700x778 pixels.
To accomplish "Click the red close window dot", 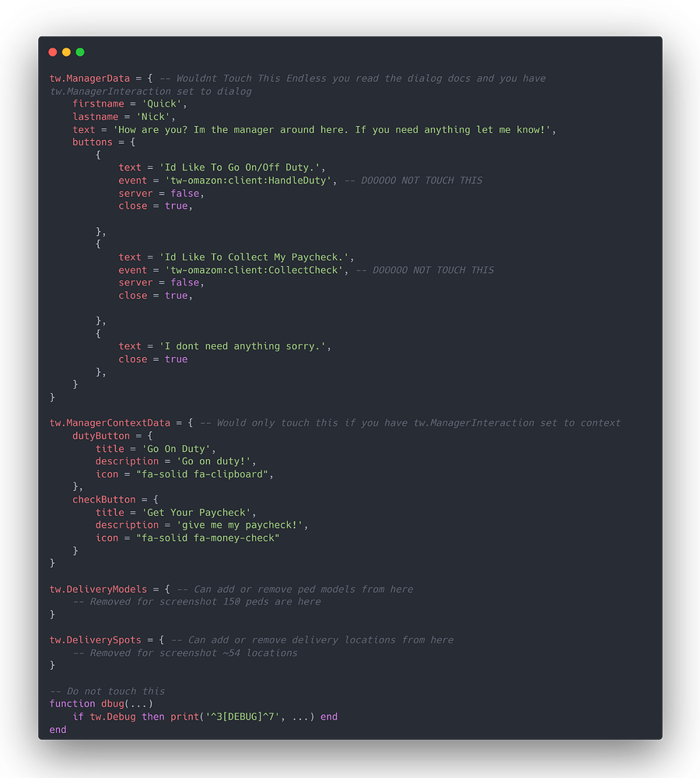I will pyautogui.click(x=53, y=52).
